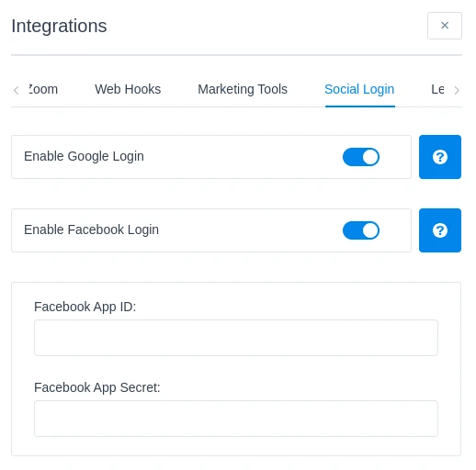Click the Enable Facebook Login label text

click(x=91, y=229)
